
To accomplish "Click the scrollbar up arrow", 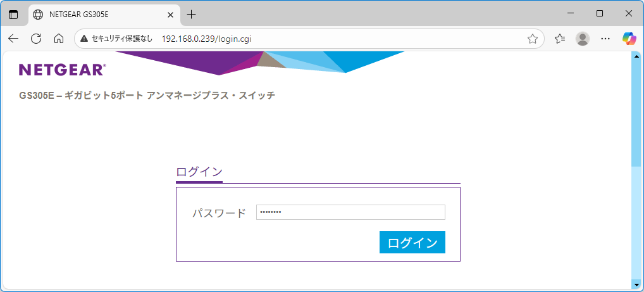I will pos(636,56).
